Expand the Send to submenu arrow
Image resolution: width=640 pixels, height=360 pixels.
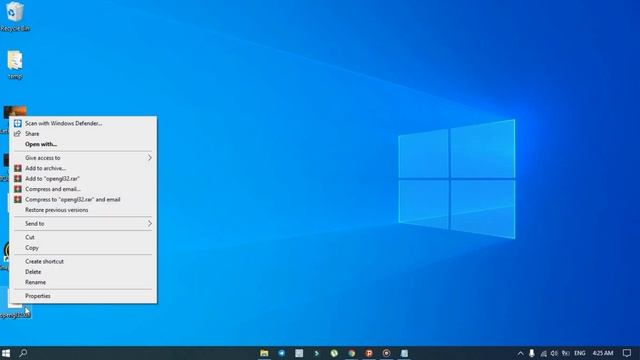pos(150,223)
